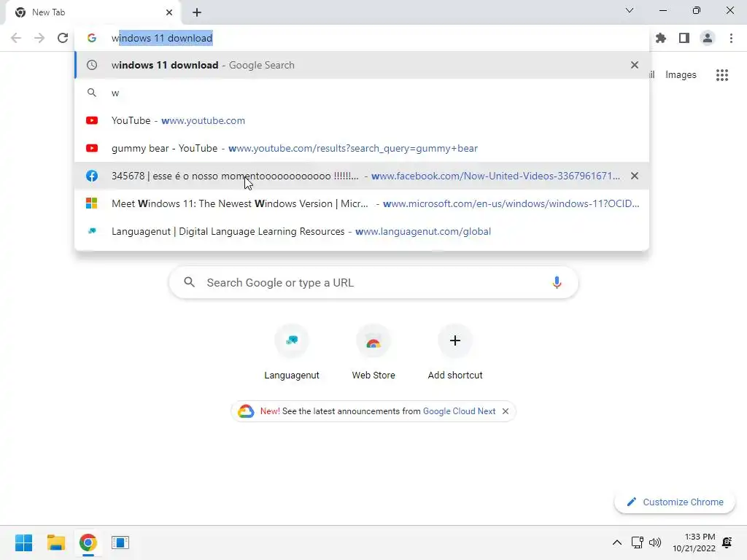
Task: Select the Facebook Now-United-Videos suggestion
Action: pos(362,176)
